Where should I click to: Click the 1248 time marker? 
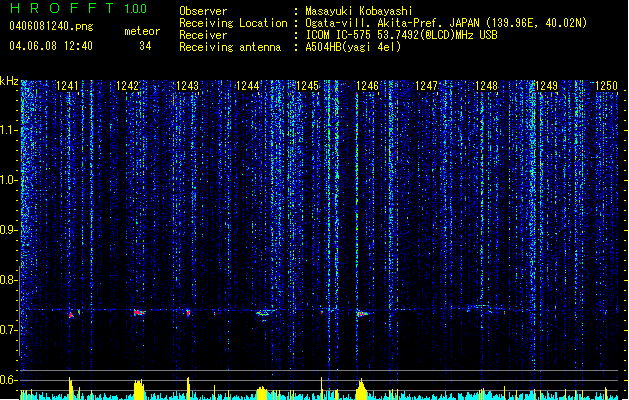tap(487, 86)
